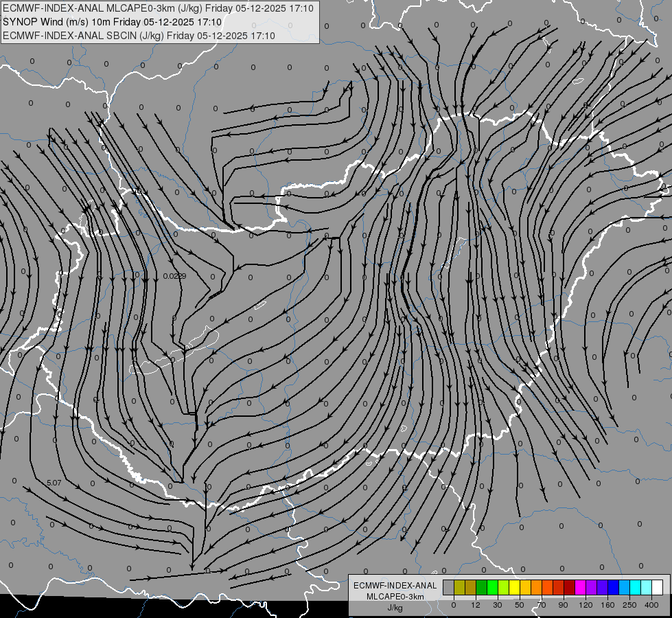Screen dimensions: 672x618
Task: Select the olive swatch in the legend
Action: [459, 587]
